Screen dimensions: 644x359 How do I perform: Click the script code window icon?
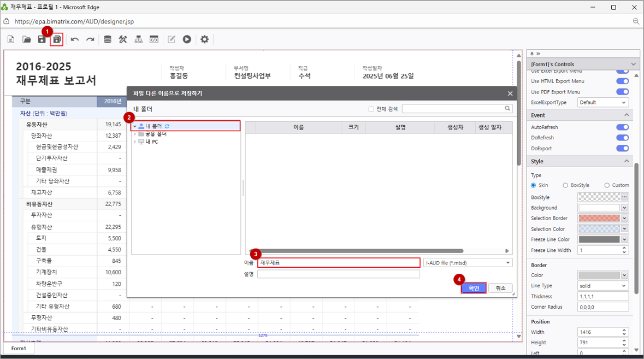point(154,39)
